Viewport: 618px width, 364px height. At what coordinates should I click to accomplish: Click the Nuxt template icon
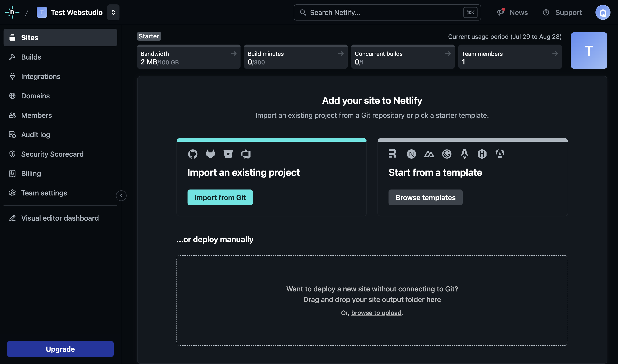pos(429,154)
